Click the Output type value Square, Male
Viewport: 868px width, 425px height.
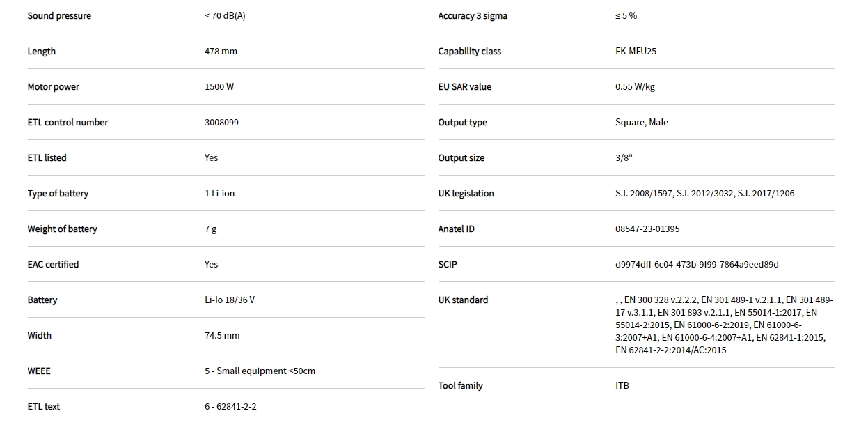pyautogui.click(x=641, y=123)
